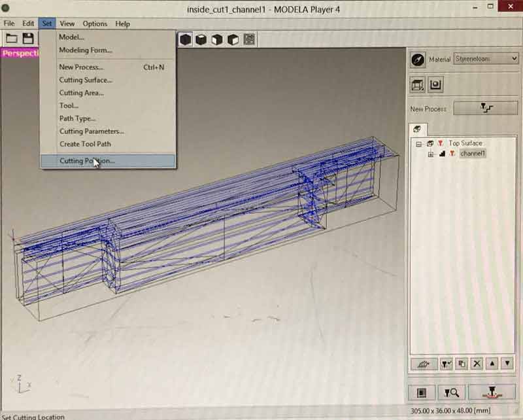This screenshot has height=420, width=523.
Task: Click the application icon in title bar
Action: pos(5,8)
